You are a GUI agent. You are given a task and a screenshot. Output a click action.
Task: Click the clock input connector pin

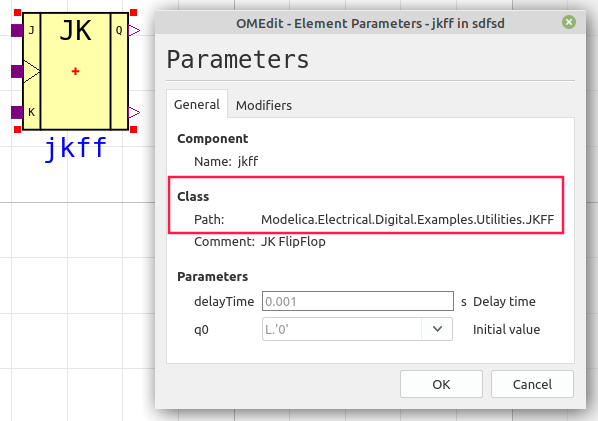(x=17, y=71)
